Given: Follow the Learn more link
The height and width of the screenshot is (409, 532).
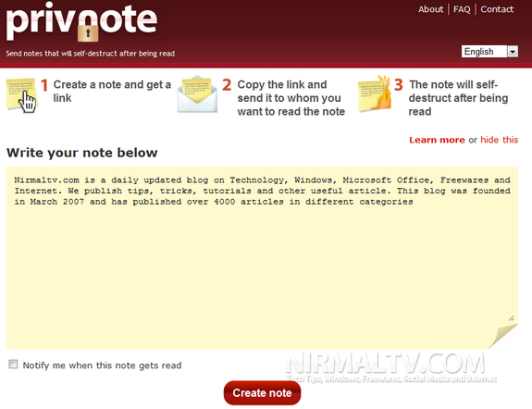Looking at the screenshot, I should (437, 140).
